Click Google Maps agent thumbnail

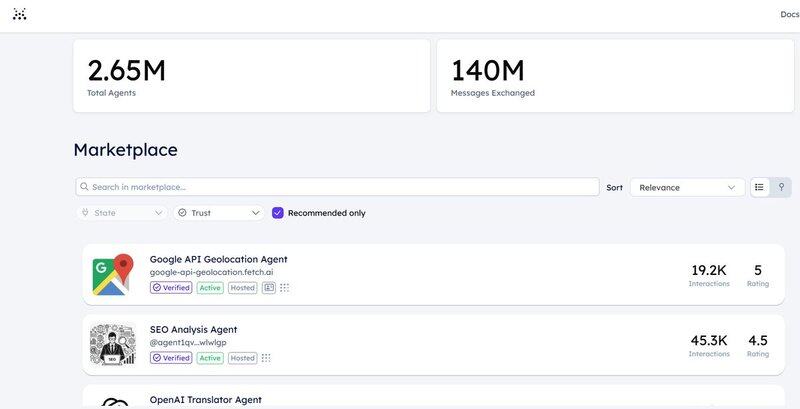[x=113, y=274]
